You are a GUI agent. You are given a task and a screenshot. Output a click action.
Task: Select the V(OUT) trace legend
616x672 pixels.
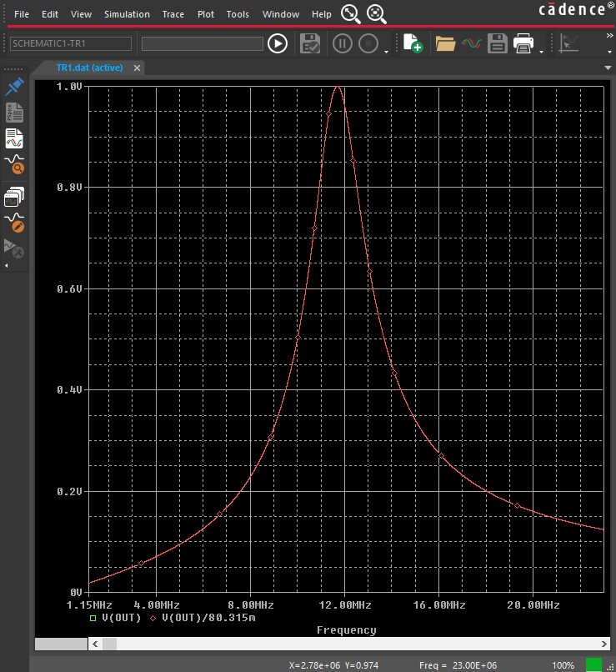click(x=121, y=618)
